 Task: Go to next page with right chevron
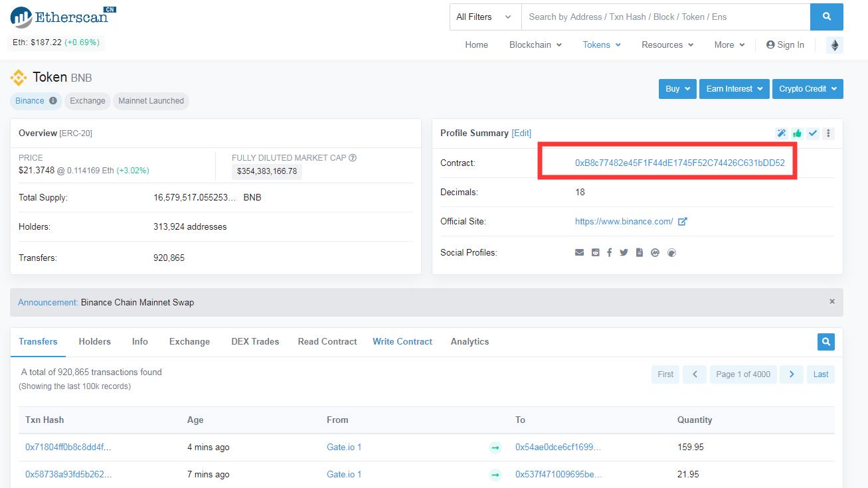click(792, 374)
